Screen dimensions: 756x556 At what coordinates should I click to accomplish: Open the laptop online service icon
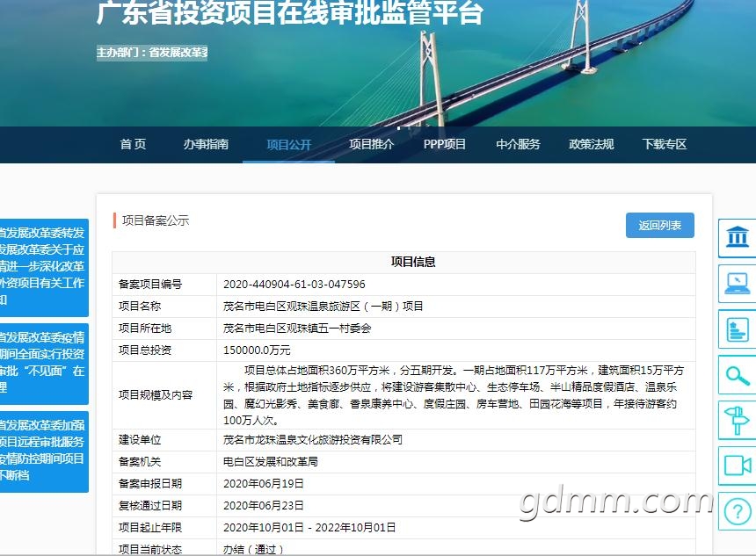738,284
